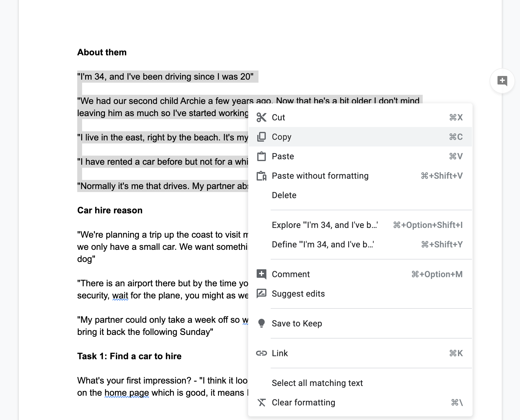This screenshot has height=420, width=520.
Task: Choose the Suggest edits menu entry
Action: pos(360,294)
